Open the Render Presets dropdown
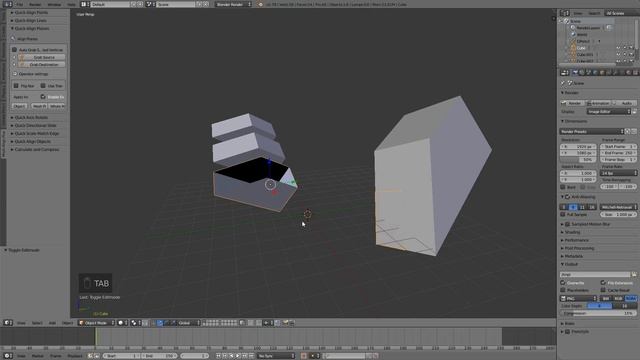Screen dimensions: 640x360 [592, 131]
